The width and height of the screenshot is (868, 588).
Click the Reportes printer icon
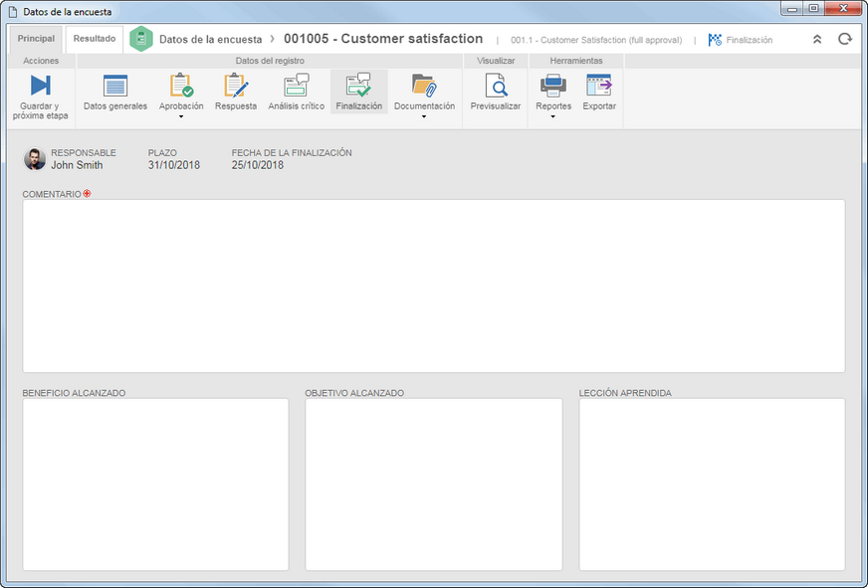click(x=553, y=86)
